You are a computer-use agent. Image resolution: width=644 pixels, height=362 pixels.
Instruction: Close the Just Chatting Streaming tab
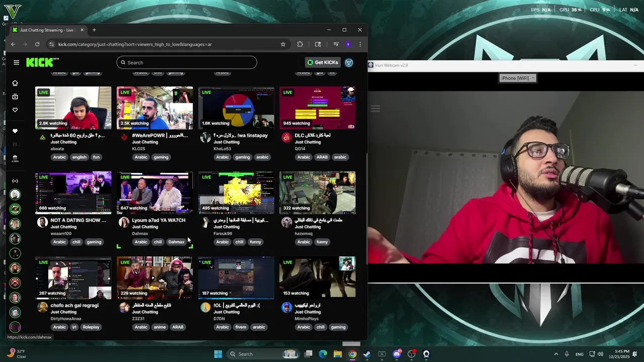tap(82, 30)
